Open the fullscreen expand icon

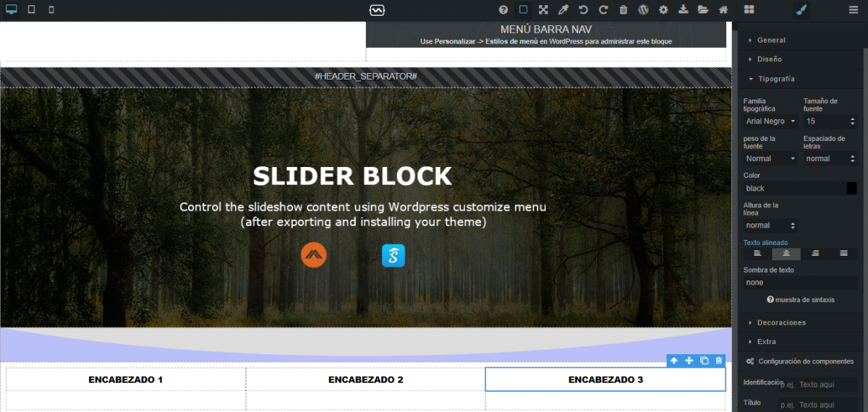[543, 10]
